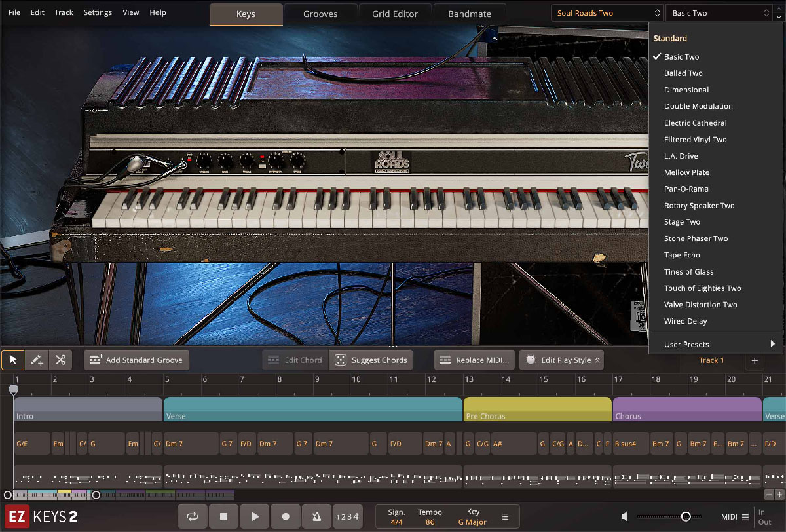This screenshot has width=786, height=532.
Task: Click the Add Standard Groove button
Action: click(x=137, y=360)
